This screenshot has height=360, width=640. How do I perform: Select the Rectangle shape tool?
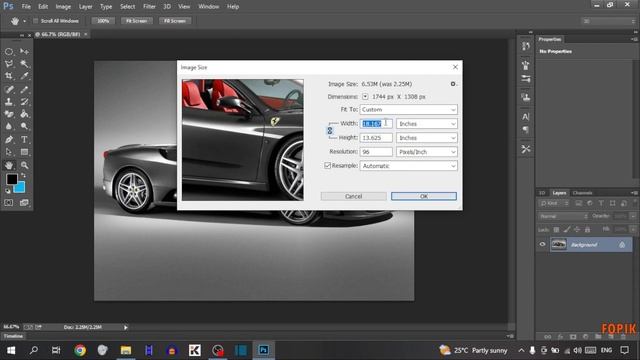tap(24, 152)
